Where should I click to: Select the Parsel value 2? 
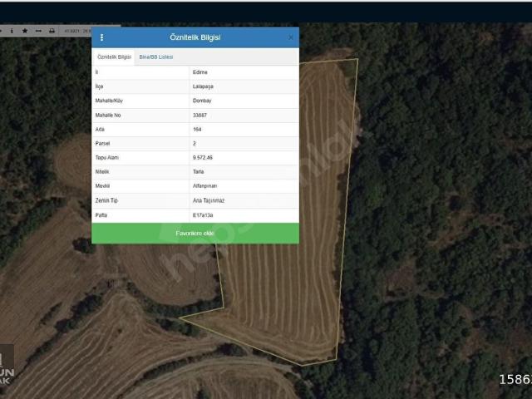(x=194, y=144)
